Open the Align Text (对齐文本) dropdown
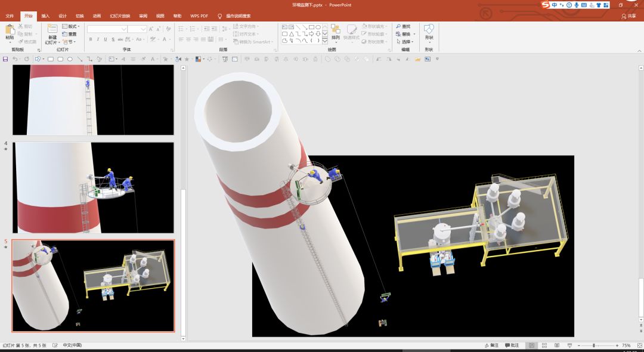The image size is (644, 352). point(246,34)
